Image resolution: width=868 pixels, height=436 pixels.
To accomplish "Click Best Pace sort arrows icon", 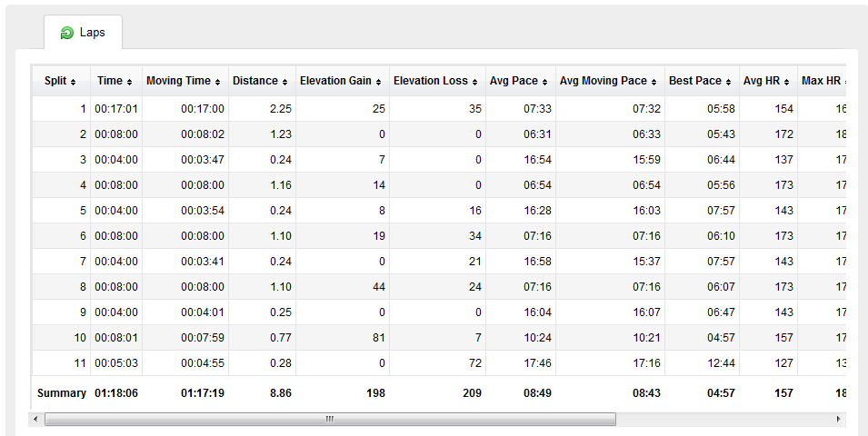I will point(728,83).
